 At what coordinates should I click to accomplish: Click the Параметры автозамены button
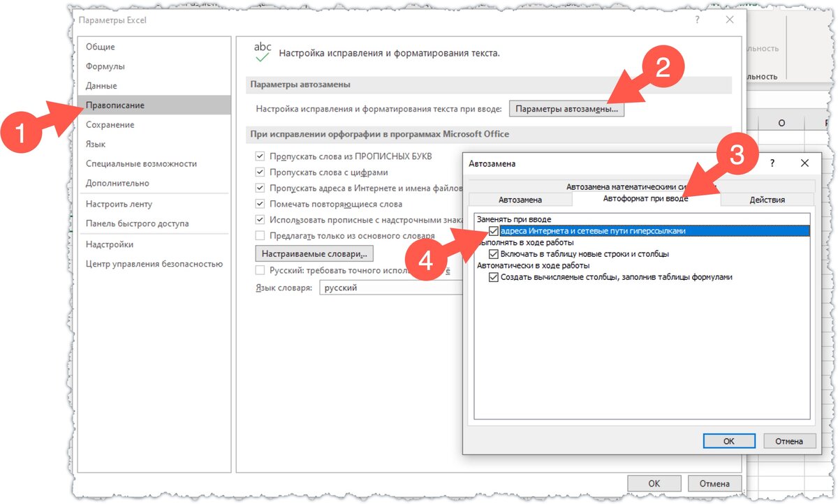pyautogui.click(x=567, y=109)
